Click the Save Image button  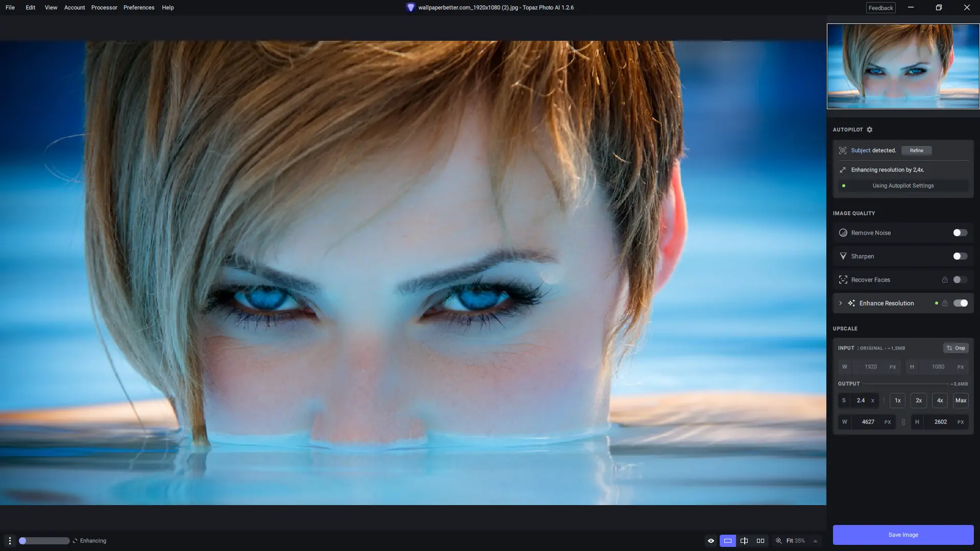click(x=903, y=535)
